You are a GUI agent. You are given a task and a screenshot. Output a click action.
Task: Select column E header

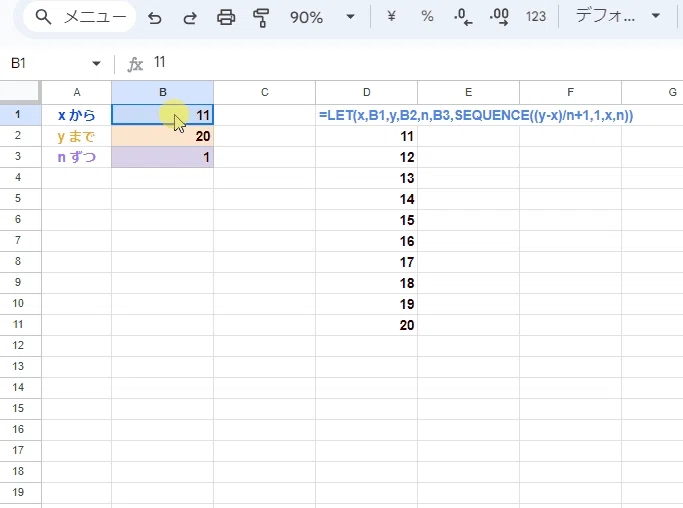pos(468,92)
